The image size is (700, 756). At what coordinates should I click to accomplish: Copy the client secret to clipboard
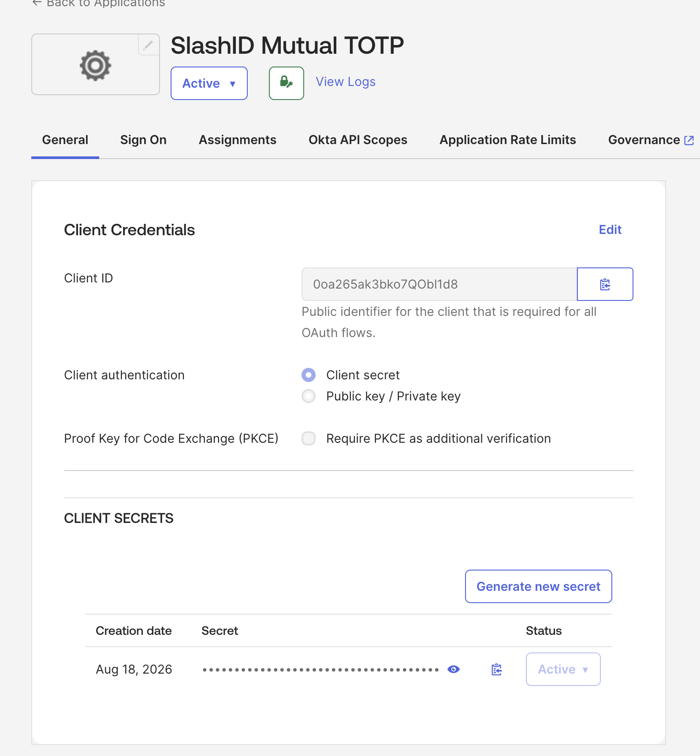pos(497,669)
